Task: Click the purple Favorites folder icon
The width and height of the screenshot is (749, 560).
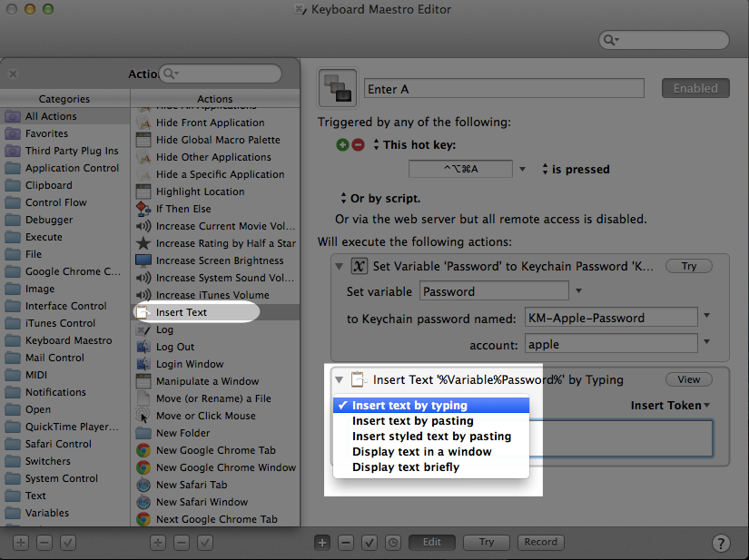Action: 13,133
